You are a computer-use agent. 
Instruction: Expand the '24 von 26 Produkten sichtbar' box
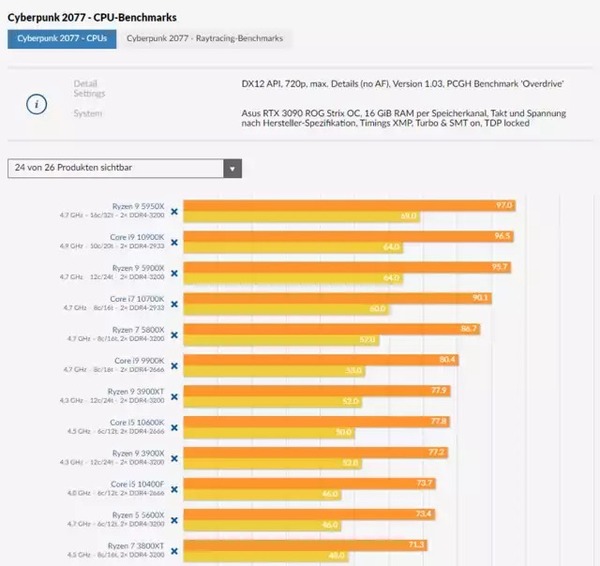(x=124, y=168)
